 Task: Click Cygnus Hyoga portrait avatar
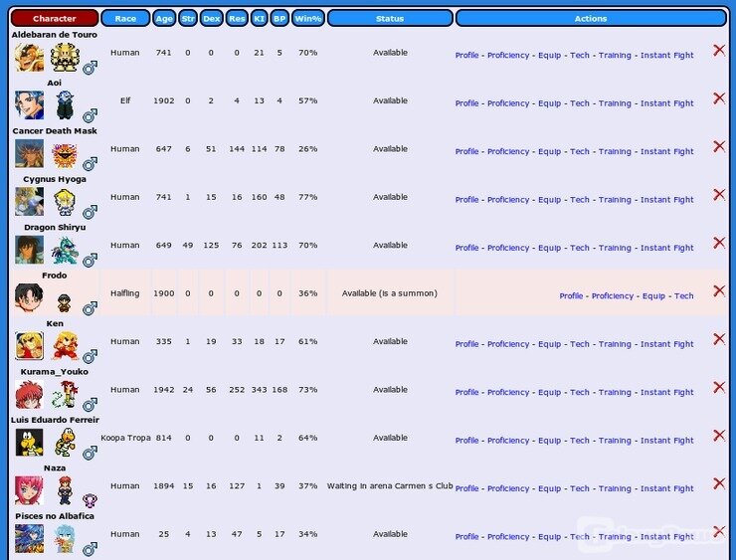point(29,201)
